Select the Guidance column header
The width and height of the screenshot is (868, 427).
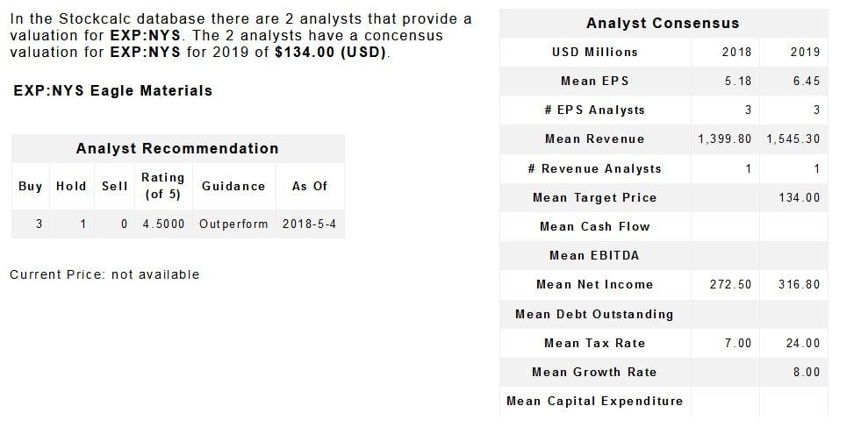click(x=233, y=186)
